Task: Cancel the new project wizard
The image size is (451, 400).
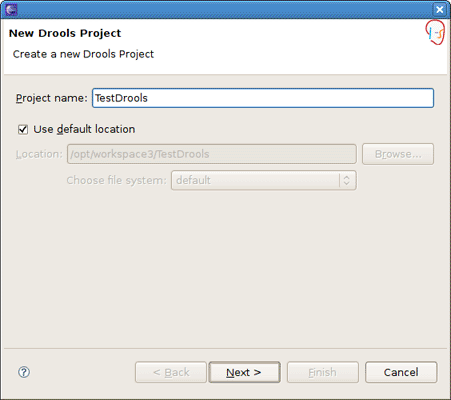Action: coord(401,372)
